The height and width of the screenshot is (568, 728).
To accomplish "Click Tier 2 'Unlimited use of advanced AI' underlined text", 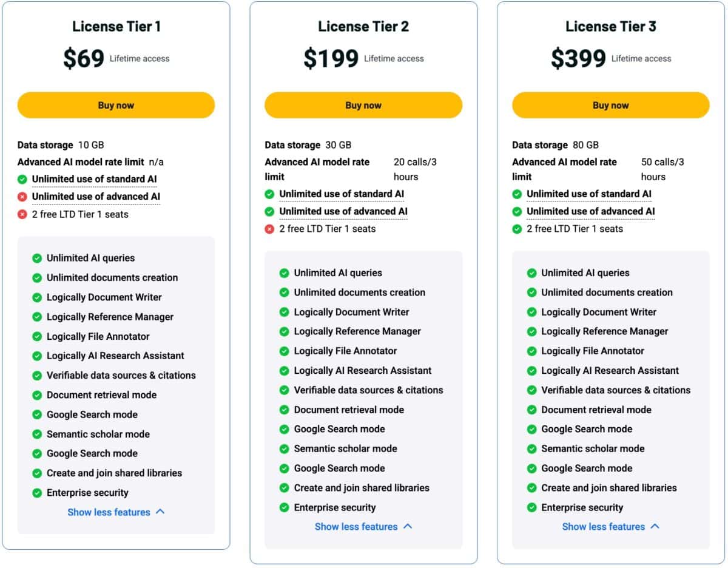I will (x=343, y=211).
